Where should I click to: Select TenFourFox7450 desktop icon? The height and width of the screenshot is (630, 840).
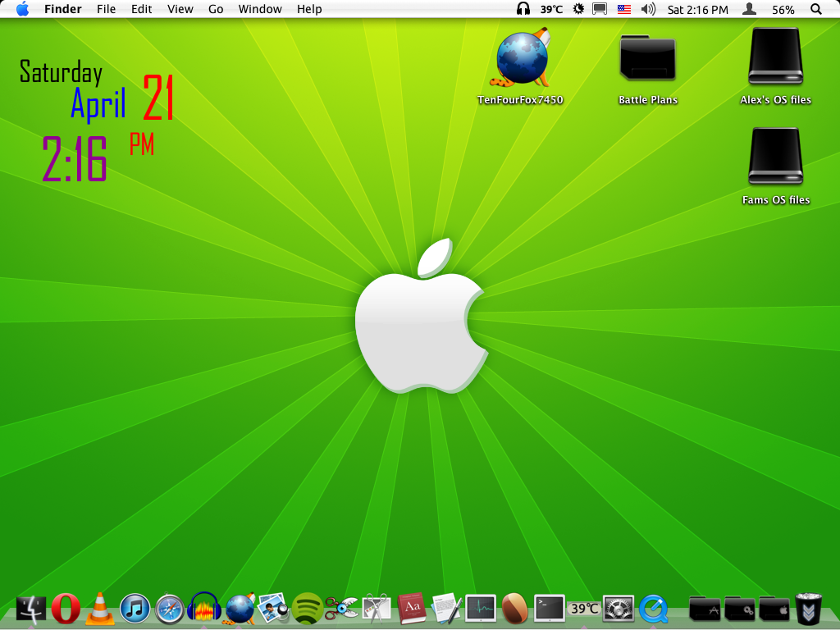[x=520, y=66]
